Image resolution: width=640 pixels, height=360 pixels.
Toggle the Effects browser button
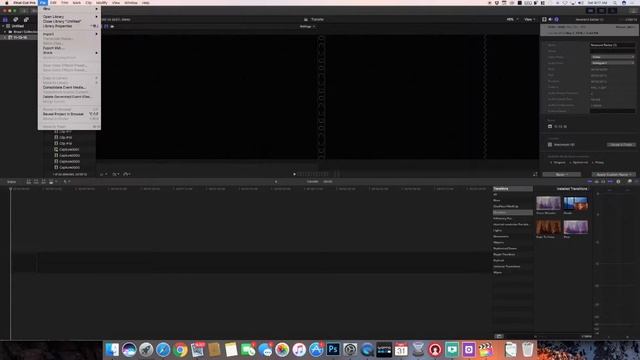pyautogui.click(x=630, y=182)
